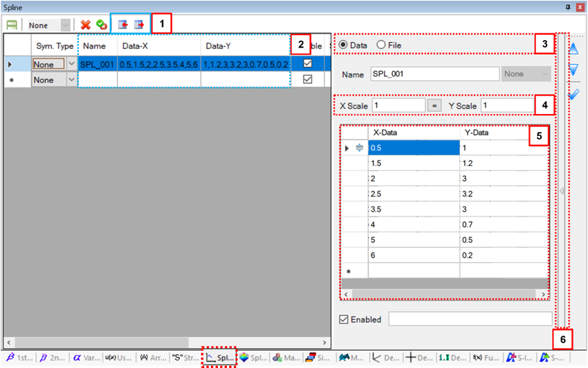Viewport: 588px width, 368px height.
Task: Open the De... tab with green i.I icon
Action: (x=452, y=358)
